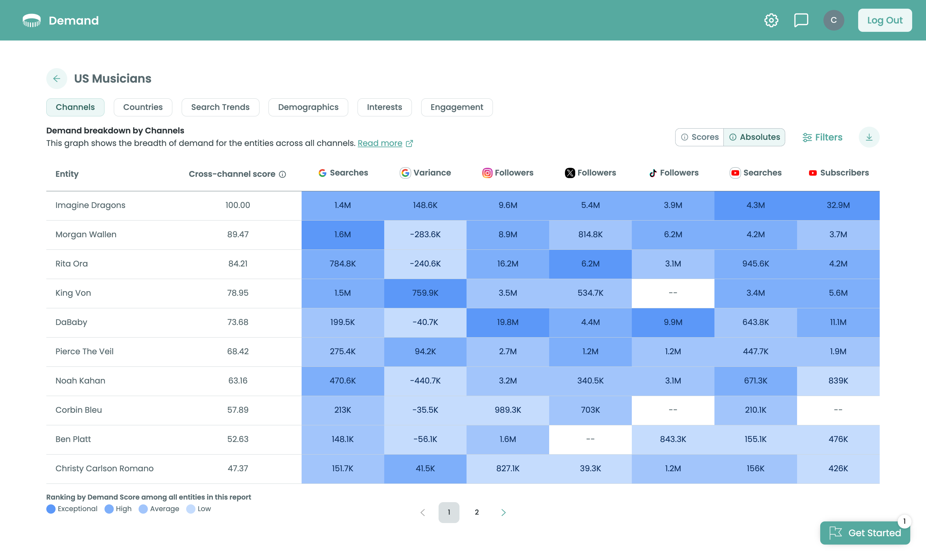This screenshot has height=560, width=926.
Task: Click the X Followers column icon
Action: coord(570,173)
